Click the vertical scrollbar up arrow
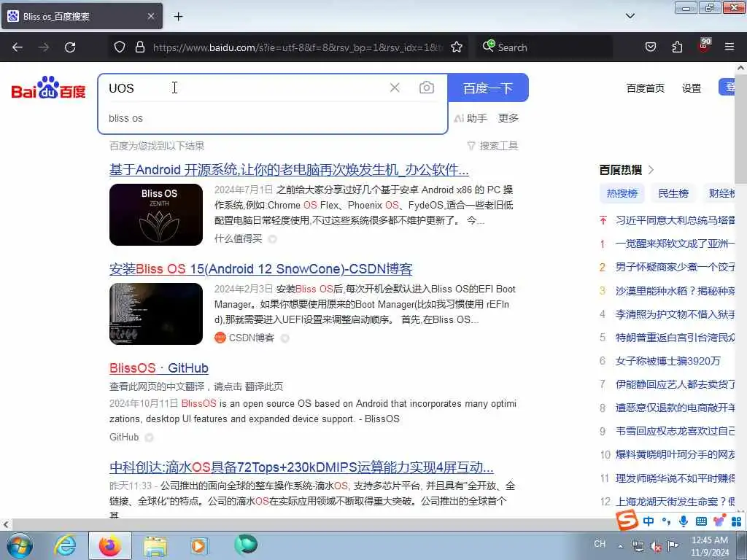The height and width of the screenshot is (560, 747). [741, 68]
